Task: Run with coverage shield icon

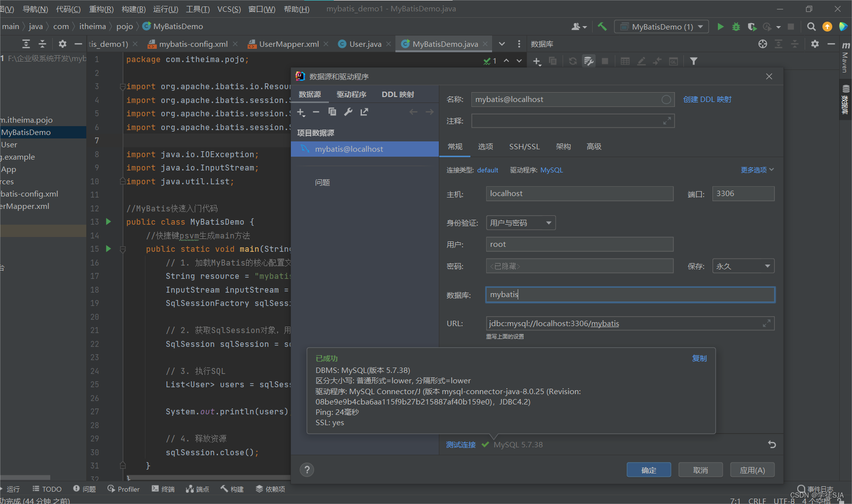Action: coord(752,27)
